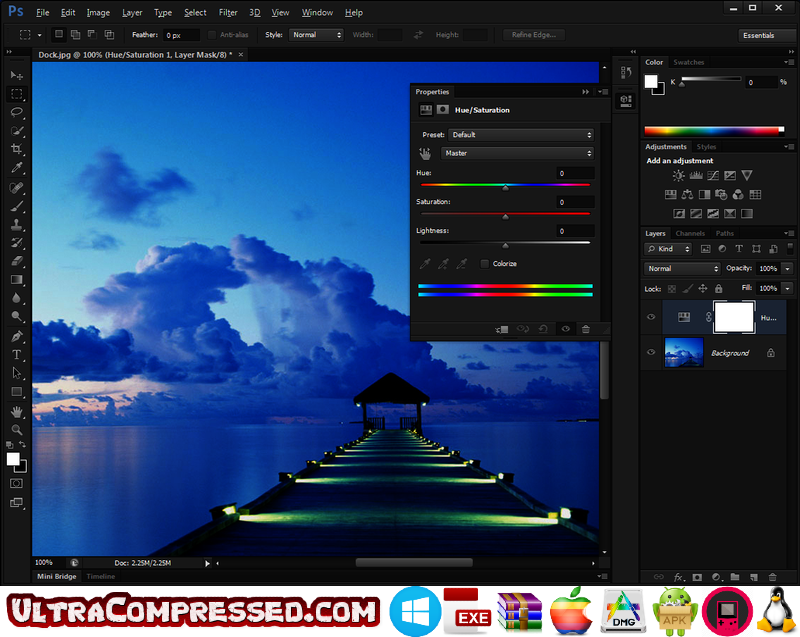Screen dimensions: 800x637
Task: Toggle visibility of the Hue/Saturation layer
Action: point(651,317)
